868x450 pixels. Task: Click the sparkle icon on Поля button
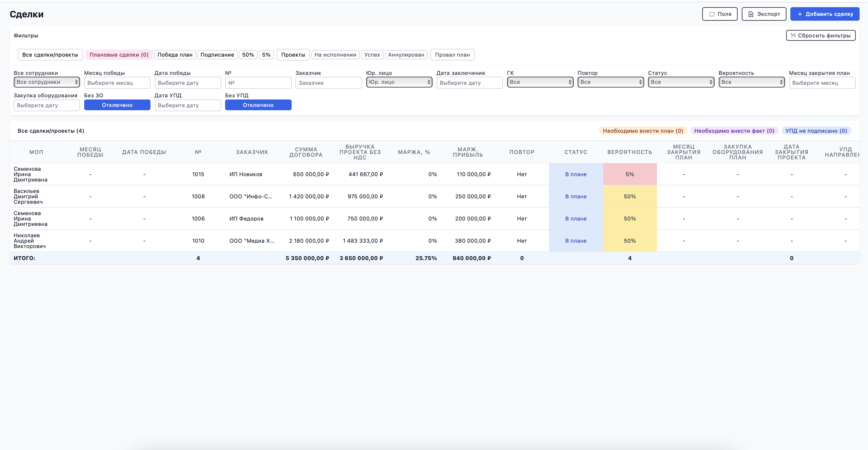(711, 14)
